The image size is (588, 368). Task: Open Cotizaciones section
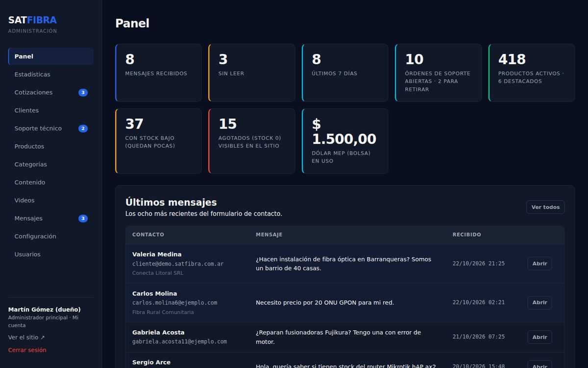[x=51, y=92]
